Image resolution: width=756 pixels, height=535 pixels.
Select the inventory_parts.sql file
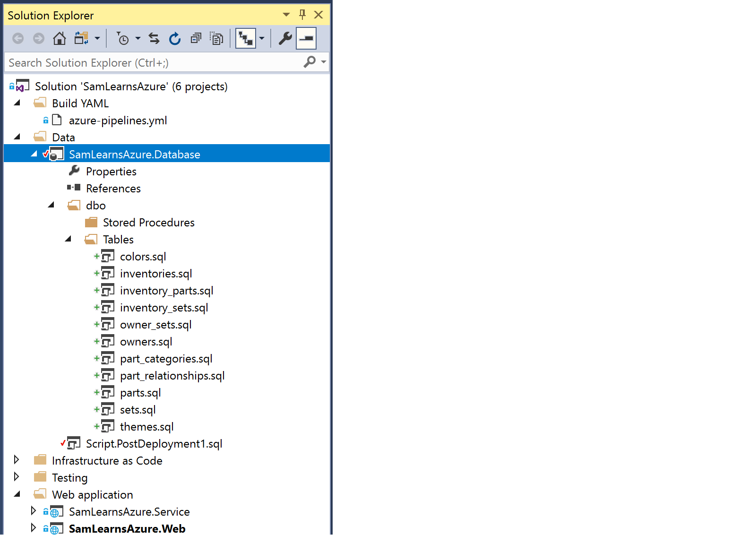pos(166,291)
